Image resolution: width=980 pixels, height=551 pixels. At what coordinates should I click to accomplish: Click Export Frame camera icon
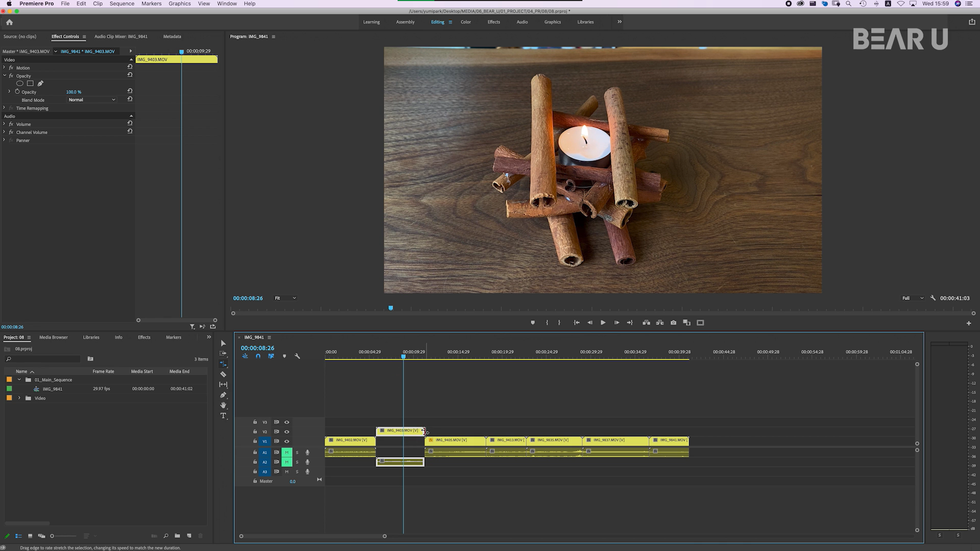pos(673,322)
